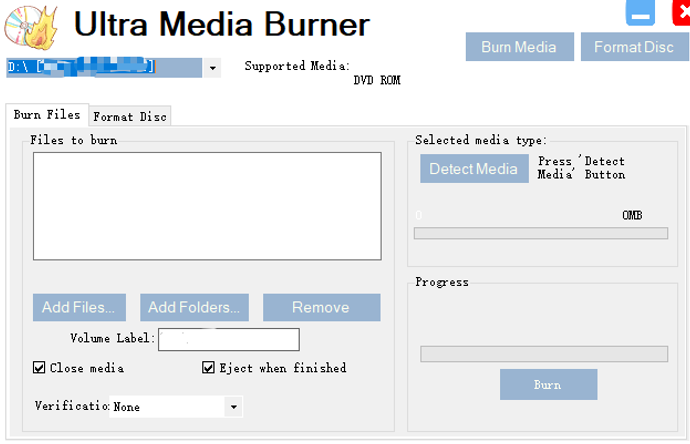
Task: Click the 'Press Detect Media Button' text
Action: [x=581, y=168]
